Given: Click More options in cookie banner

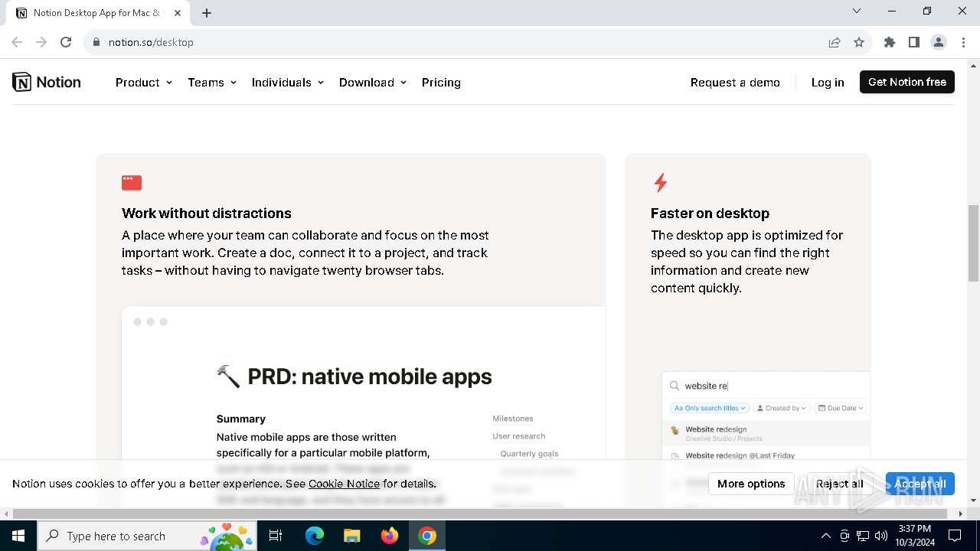Looking at the screenshot, I should [x=751, y=484].
